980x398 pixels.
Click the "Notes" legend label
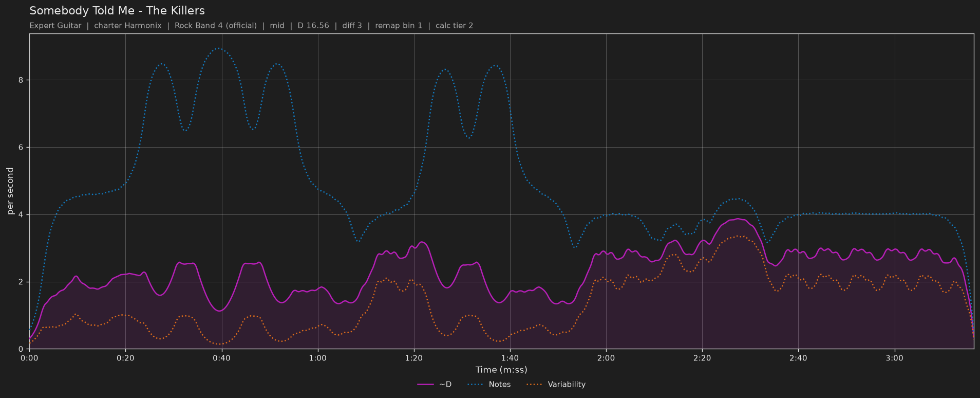[500, 385]
